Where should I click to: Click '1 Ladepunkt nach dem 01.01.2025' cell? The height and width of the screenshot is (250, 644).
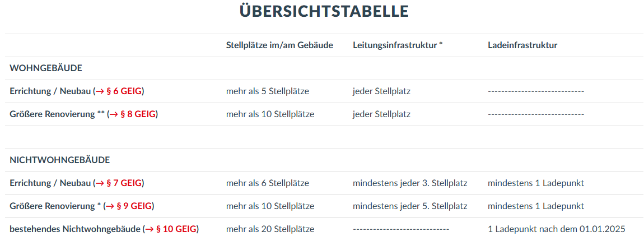click(x=557, y=229)
